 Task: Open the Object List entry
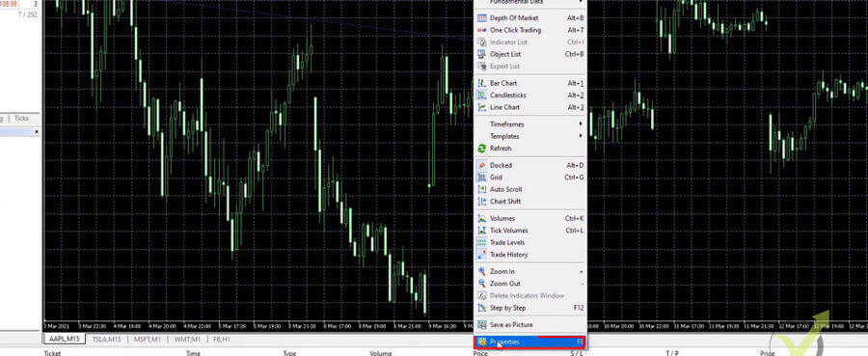(x=530, y=54)
